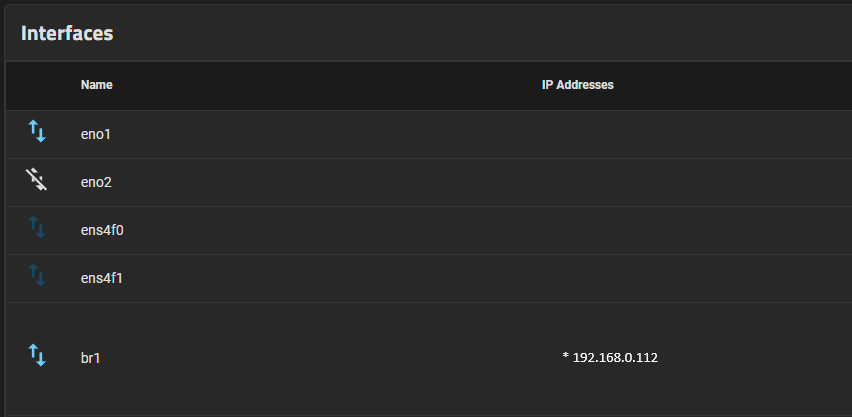Click the br1 active arrows icon
Viewport: 852px width, 417px height.
pyautogui.click(x=37, y=355)
